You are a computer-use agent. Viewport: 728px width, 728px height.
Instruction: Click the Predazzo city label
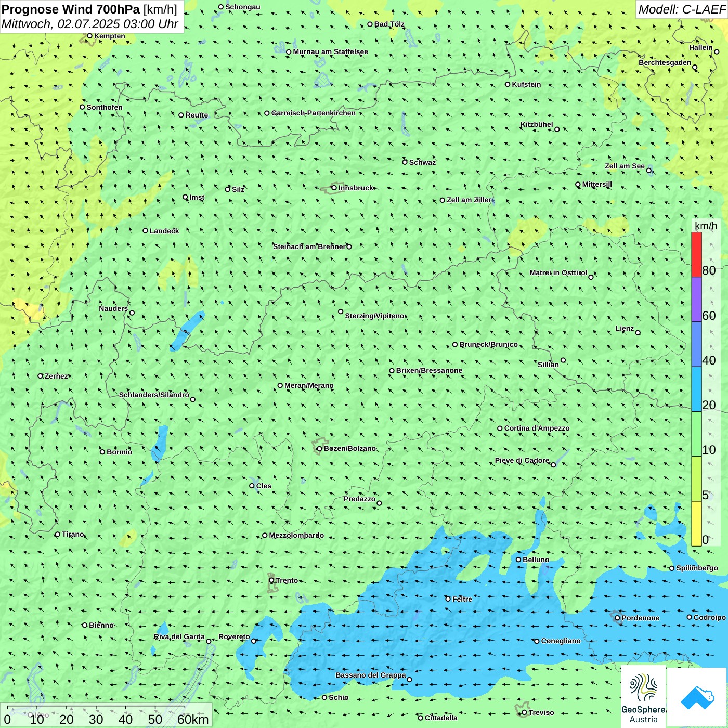[359, 499]
